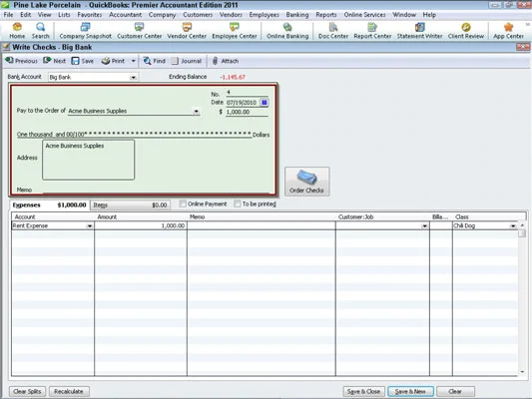Open the Employee Center
Screen dimensions: 532x399
pos(235,31)
